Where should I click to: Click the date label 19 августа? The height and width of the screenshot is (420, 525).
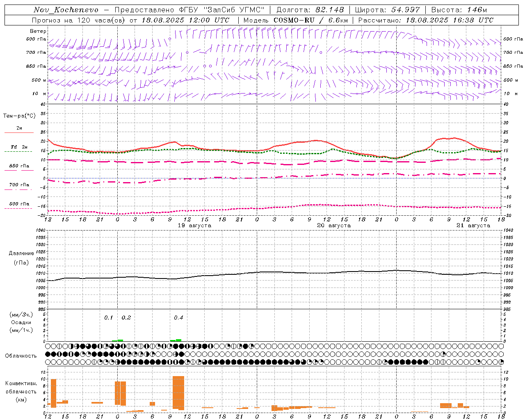point(194,226)
